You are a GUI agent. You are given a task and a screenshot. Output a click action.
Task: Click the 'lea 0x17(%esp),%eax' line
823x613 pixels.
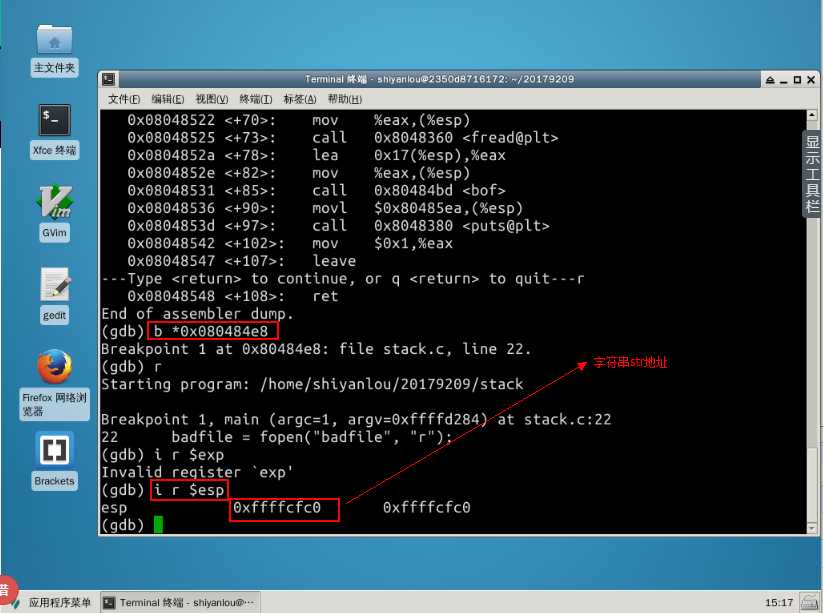[316, 155]
